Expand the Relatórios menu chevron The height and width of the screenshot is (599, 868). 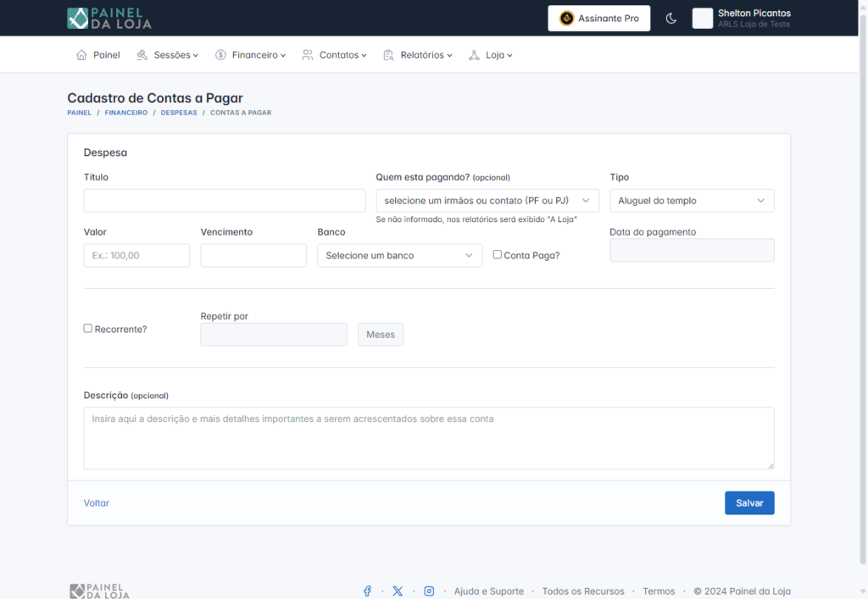[x=449, y=55]
